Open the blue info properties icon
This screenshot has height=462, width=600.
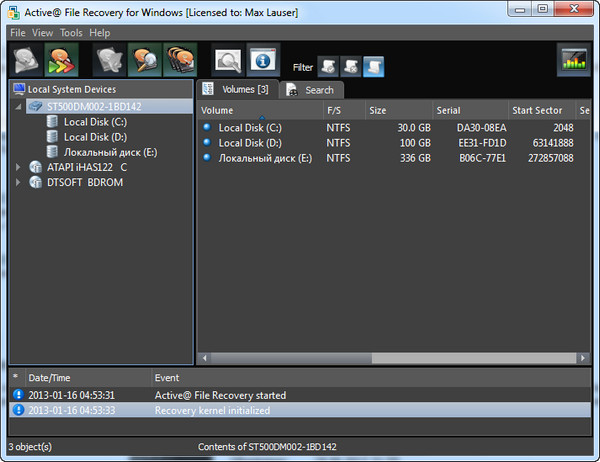pyautogui.click(x=264, y=62)
